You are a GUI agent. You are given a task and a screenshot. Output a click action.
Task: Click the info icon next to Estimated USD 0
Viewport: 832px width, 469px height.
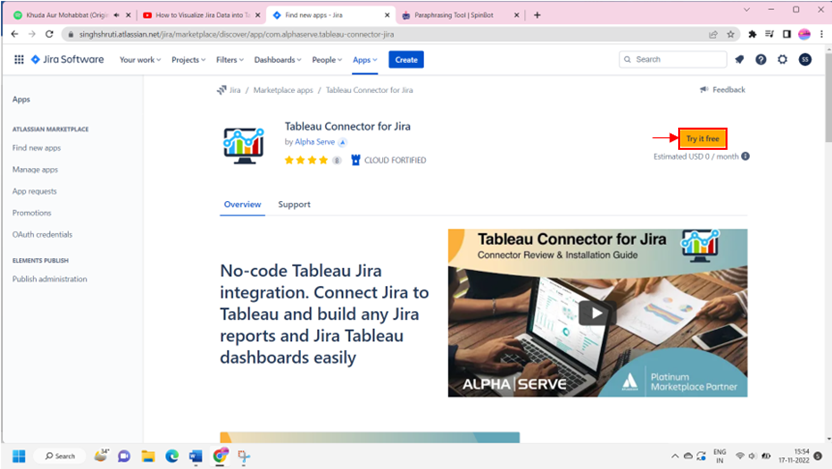746,156
